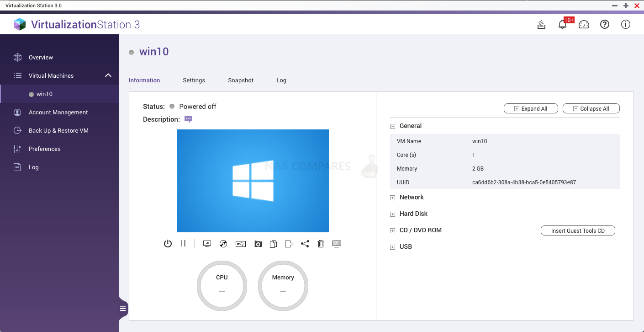This screenshot has height=332, width=644.
Task: Open background tasks stack icon in header
Action: (x=541, y=25)
